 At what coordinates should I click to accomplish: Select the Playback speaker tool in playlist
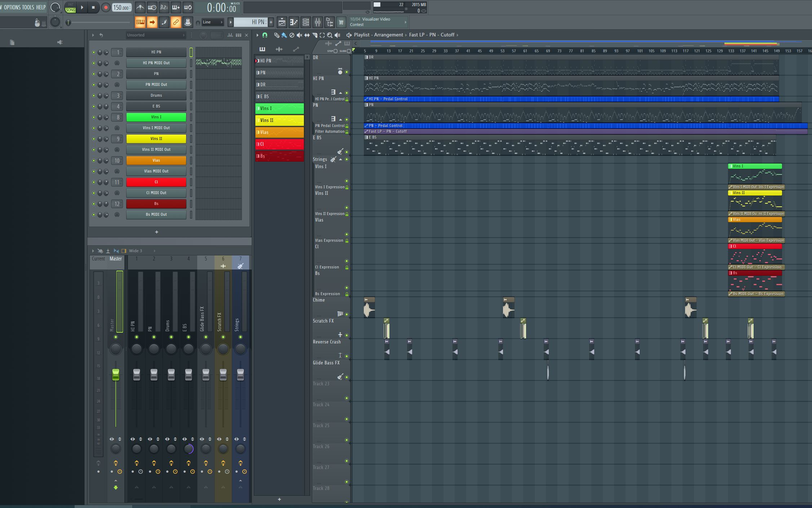click(337, 35)
